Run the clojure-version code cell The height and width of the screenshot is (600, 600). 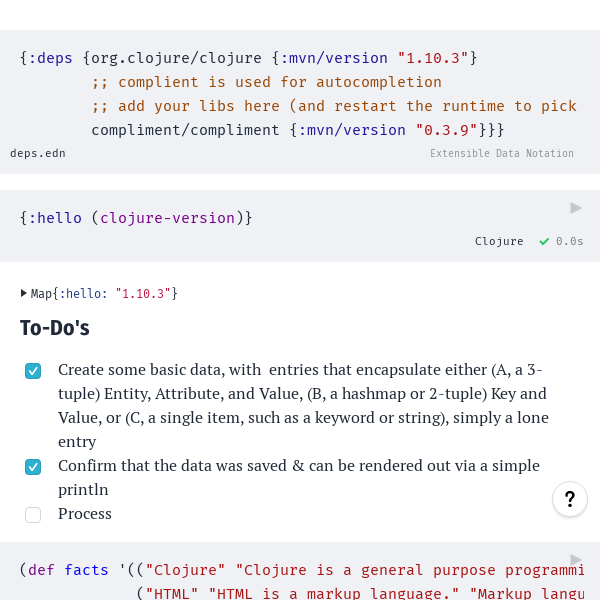pos(576,208)
